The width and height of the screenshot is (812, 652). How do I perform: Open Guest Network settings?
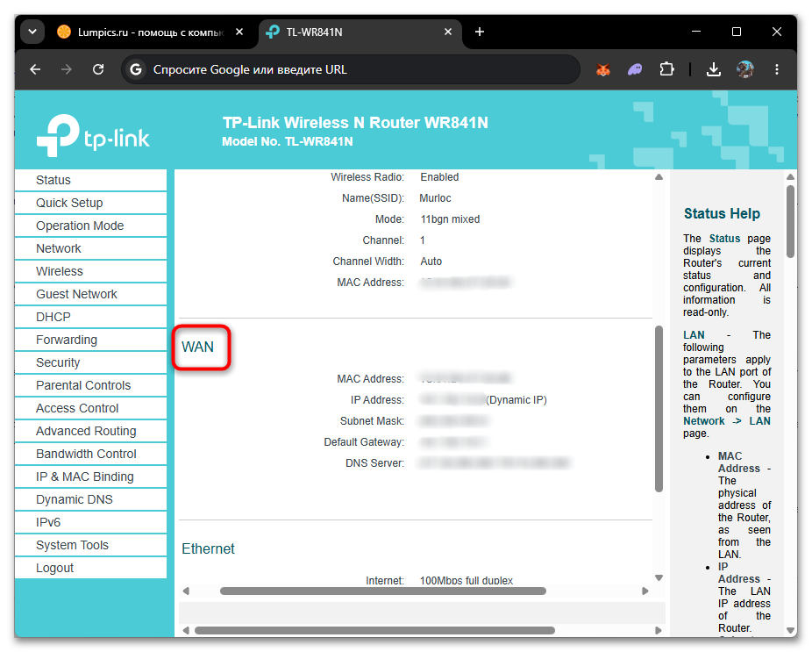click(90, 294)
